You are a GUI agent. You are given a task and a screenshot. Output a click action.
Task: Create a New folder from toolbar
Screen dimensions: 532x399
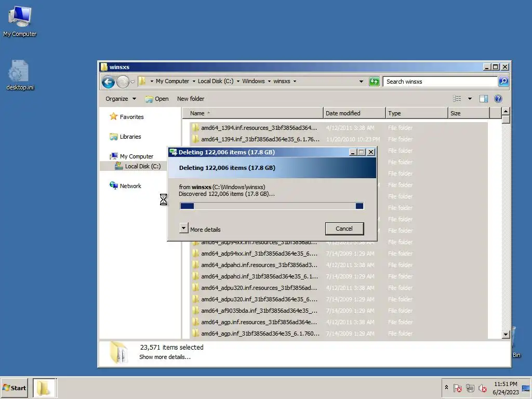(x=191, y=99)
